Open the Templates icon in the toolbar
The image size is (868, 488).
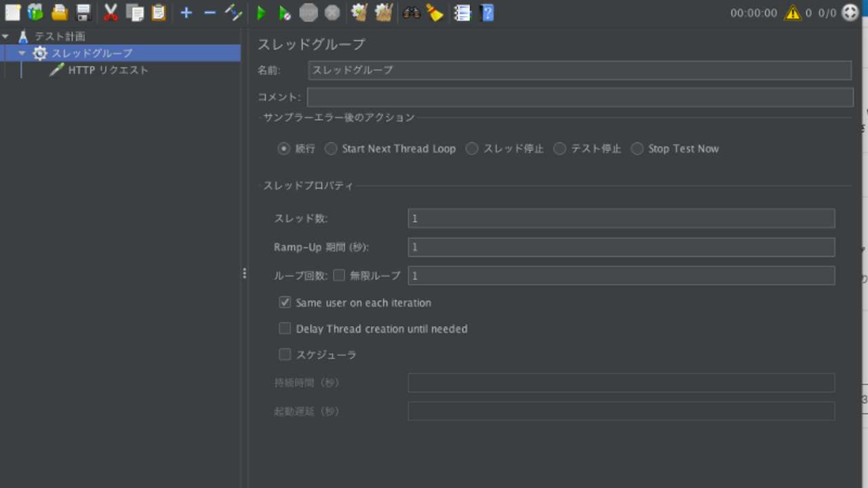[35, 12]
